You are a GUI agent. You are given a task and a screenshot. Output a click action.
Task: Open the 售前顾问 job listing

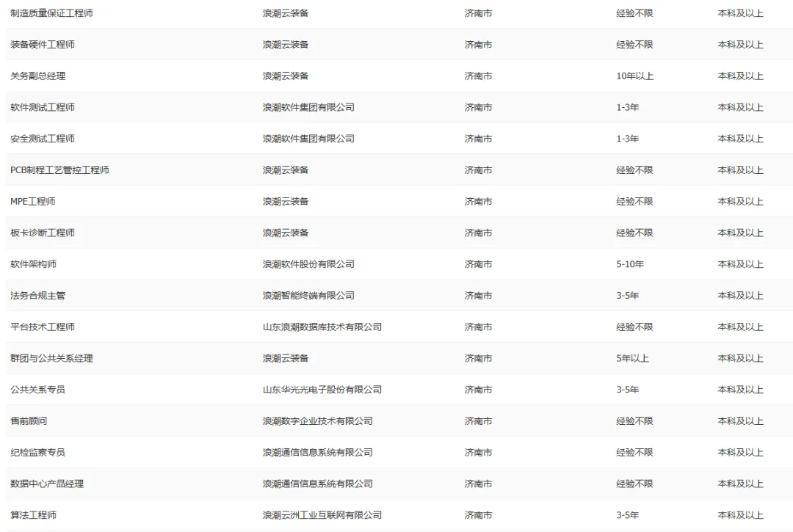click(x=29, y=421)
